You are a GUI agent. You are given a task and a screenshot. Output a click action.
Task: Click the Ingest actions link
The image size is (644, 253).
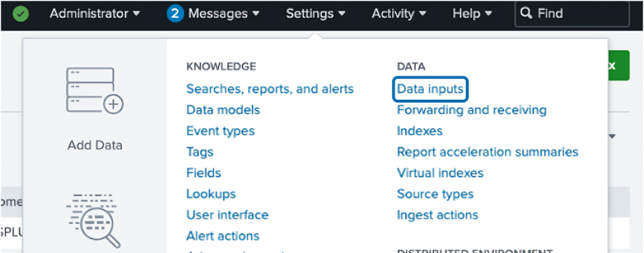pyautogui.click(x=437, y=215)
